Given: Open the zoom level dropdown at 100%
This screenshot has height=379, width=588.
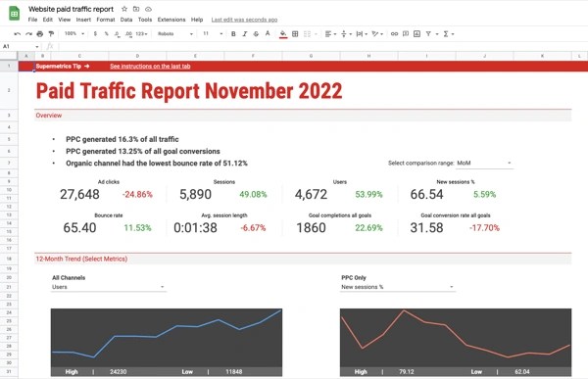Looking at the screenshot, I should [74, 33].
